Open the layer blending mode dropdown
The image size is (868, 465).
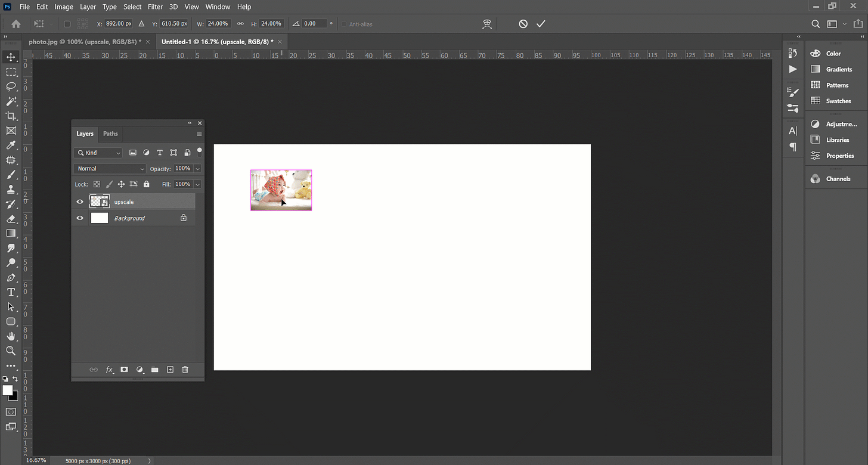(109, 168)
